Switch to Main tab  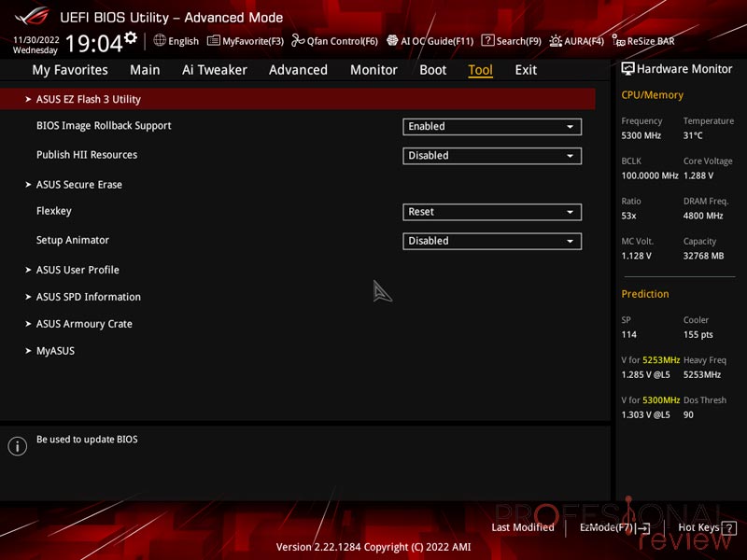click(x=145, y=70)
